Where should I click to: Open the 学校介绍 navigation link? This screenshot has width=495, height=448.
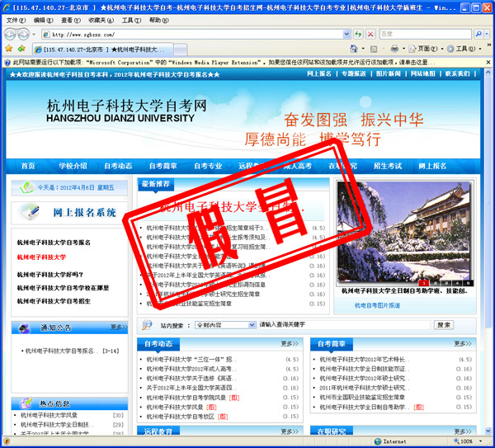[73, 166]
